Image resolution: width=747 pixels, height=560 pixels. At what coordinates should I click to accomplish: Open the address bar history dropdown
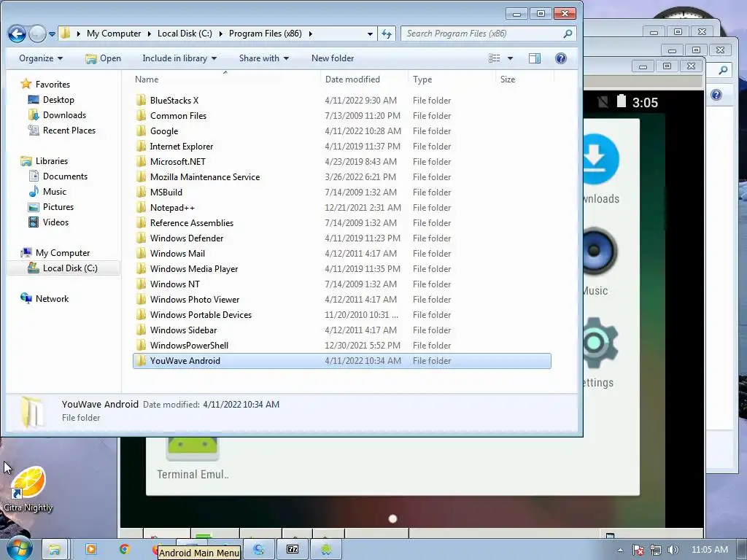click(x=370, y=34)
